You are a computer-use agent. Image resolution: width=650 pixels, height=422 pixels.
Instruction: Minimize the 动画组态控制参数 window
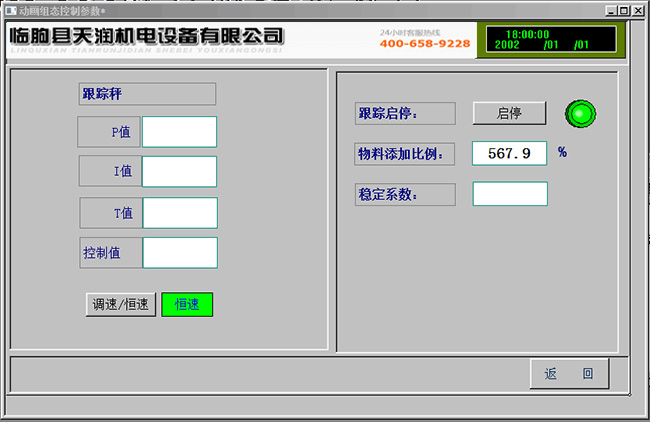point(611,11)
